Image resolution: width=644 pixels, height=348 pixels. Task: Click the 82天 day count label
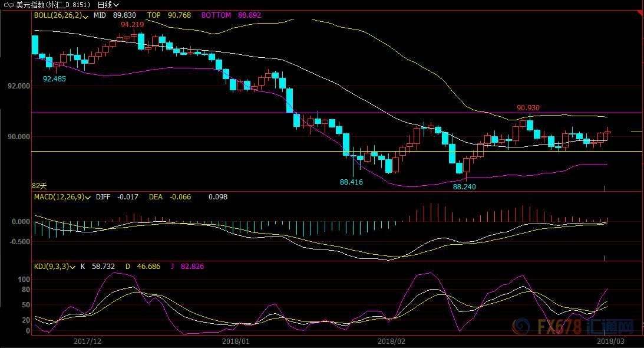[39, 186]
